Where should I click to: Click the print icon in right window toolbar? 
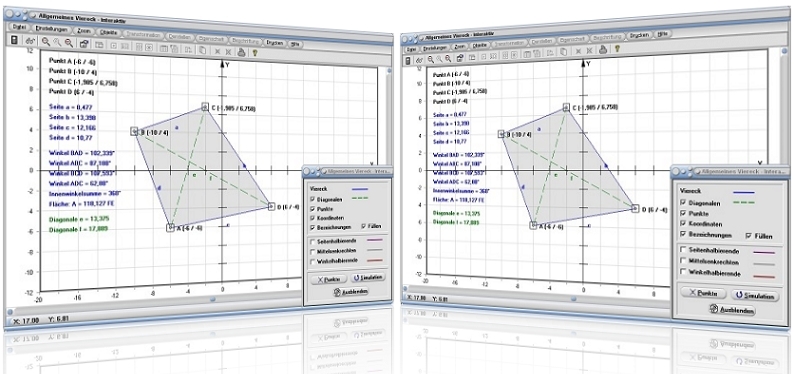pos(603,49)
